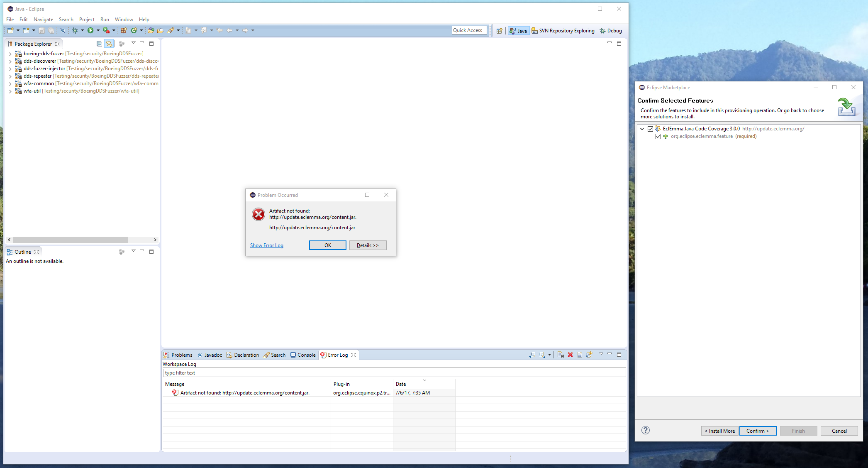Click the Save All toolbar icon
The width and height of the screenshot is (868, 468).
(51, 30)
